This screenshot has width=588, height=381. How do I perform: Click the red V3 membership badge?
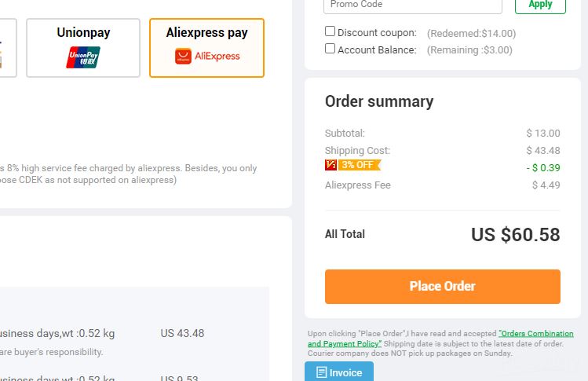(331, 165)
